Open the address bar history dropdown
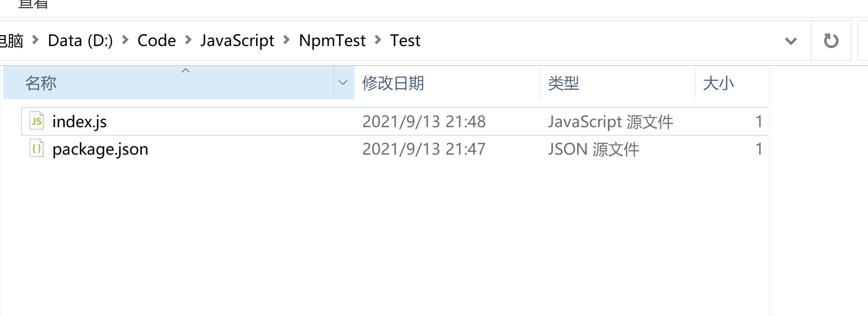 [791, 40]
